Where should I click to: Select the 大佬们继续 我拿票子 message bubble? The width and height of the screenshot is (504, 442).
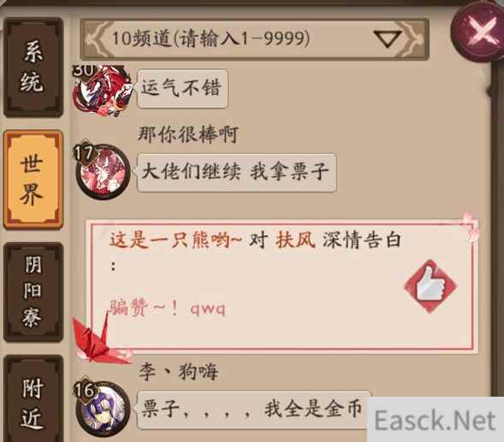point(236,173)
